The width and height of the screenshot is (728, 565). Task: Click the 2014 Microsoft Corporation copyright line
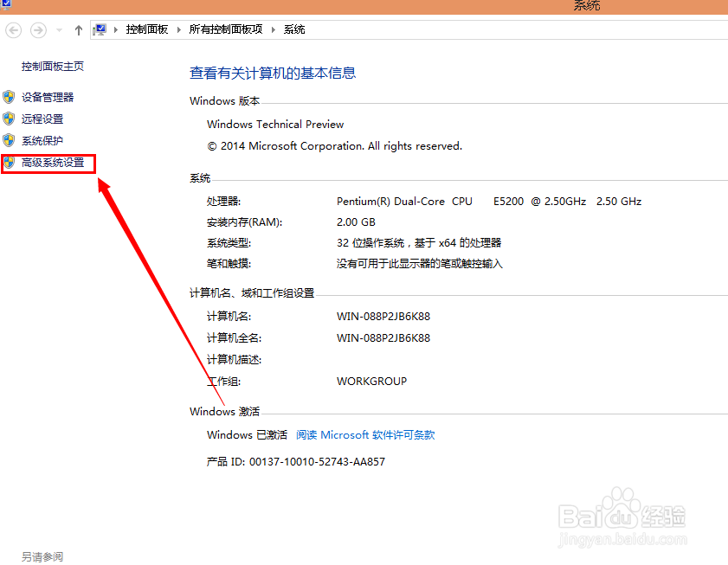[335, 146]
